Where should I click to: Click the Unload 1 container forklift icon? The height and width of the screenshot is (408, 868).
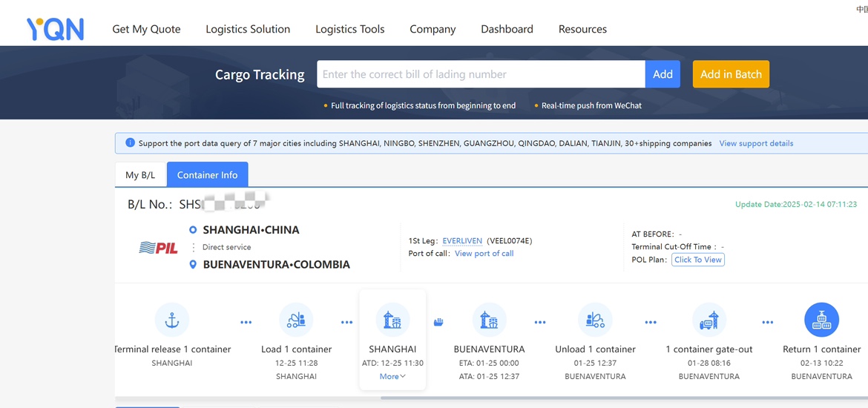pos(595,320)
